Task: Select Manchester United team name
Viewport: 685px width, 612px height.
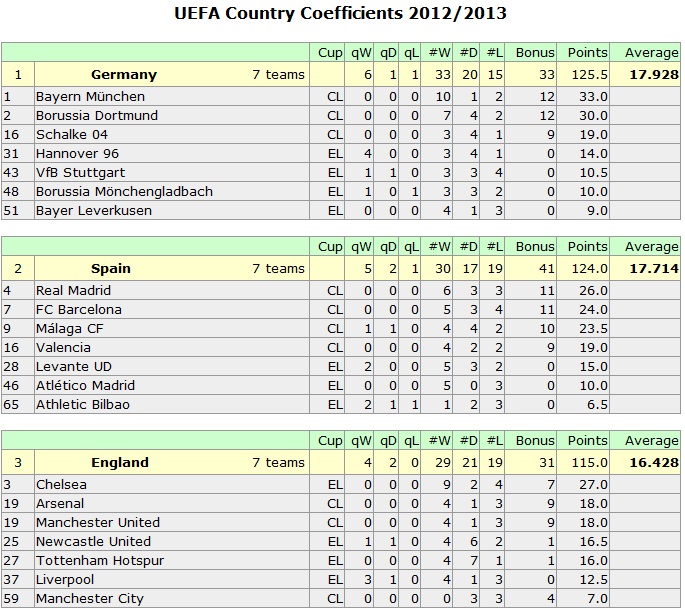Action: click(x=98, y=522)
